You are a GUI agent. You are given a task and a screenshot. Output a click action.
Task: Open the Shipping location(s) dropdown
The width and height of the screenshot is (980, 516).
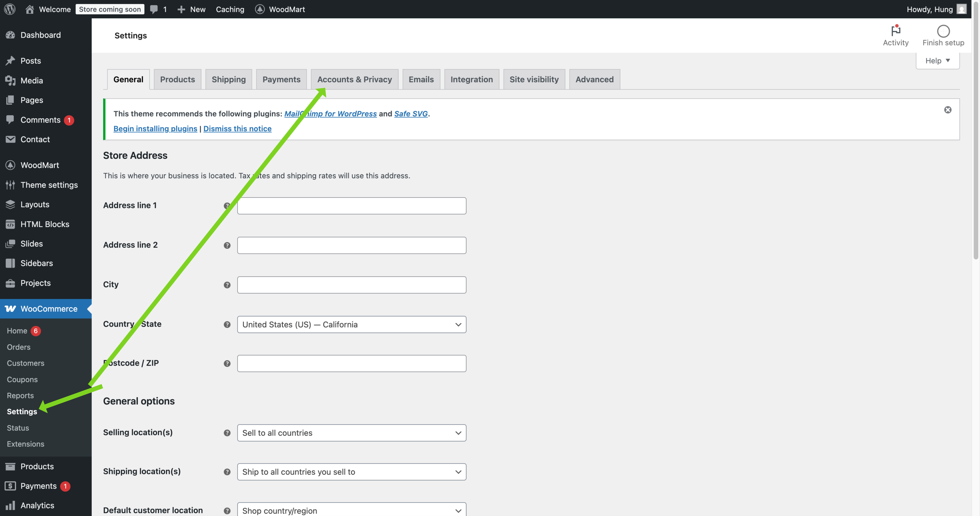351,472
